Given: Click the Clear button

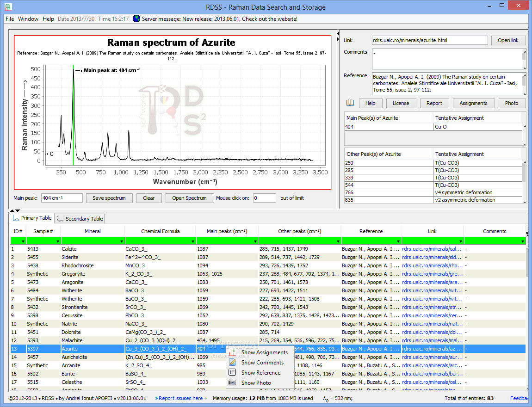Looking at the screenshot, I should coord(148,198).
